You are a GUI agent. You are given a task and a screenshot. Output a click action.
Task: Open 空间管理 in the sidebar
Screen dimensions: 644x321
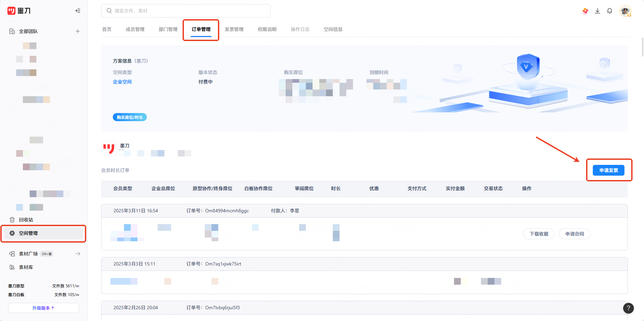pos(43,233)
